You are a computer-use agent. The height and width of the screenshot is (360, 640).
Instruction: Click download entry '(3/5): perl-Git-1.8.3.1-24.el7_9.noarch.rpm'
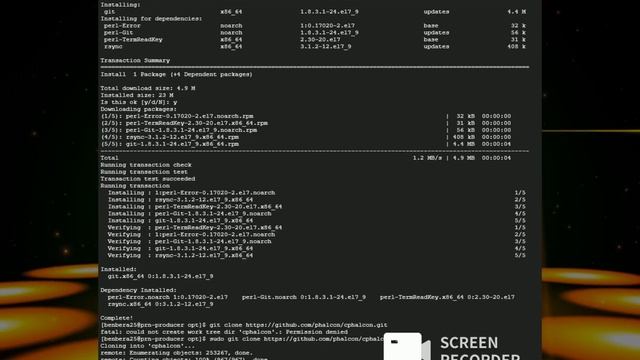pos(179,130)
